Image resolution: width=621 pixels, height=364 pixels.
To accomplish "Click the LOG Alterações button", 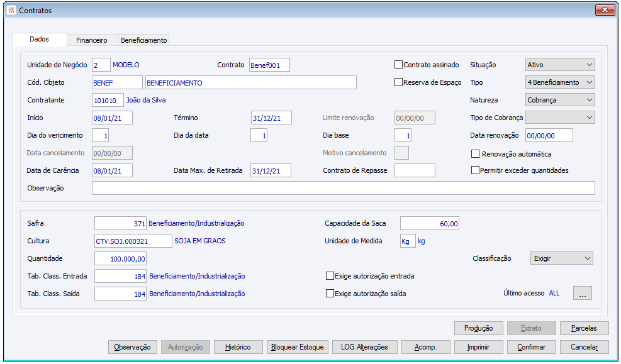I will [x=364, y=347].
